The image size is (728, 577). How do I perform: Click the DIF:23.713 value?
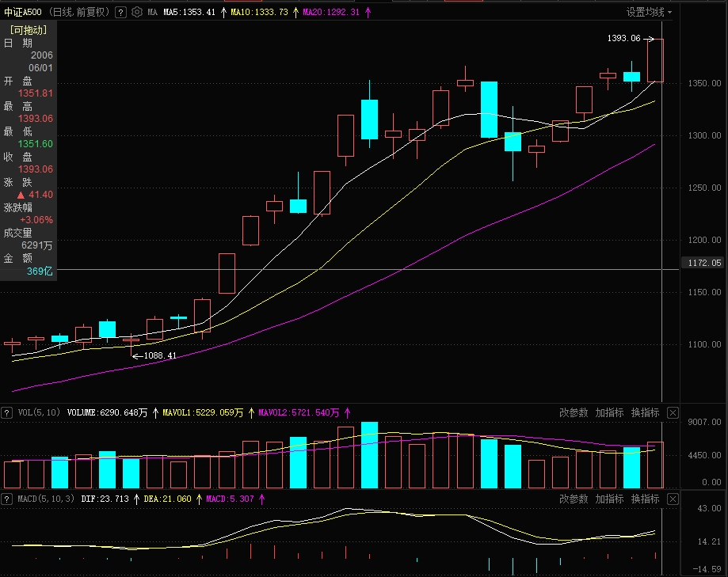(105, 499)
